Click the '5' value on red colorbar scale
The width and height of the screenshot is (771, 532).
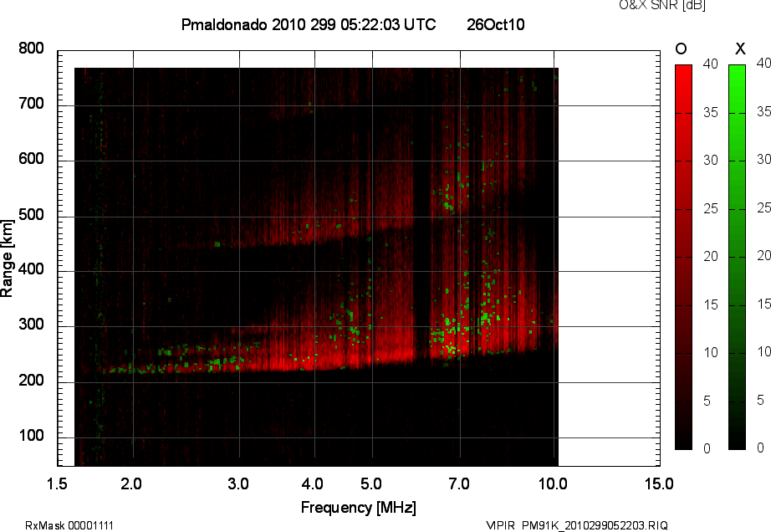pos(707,402)
